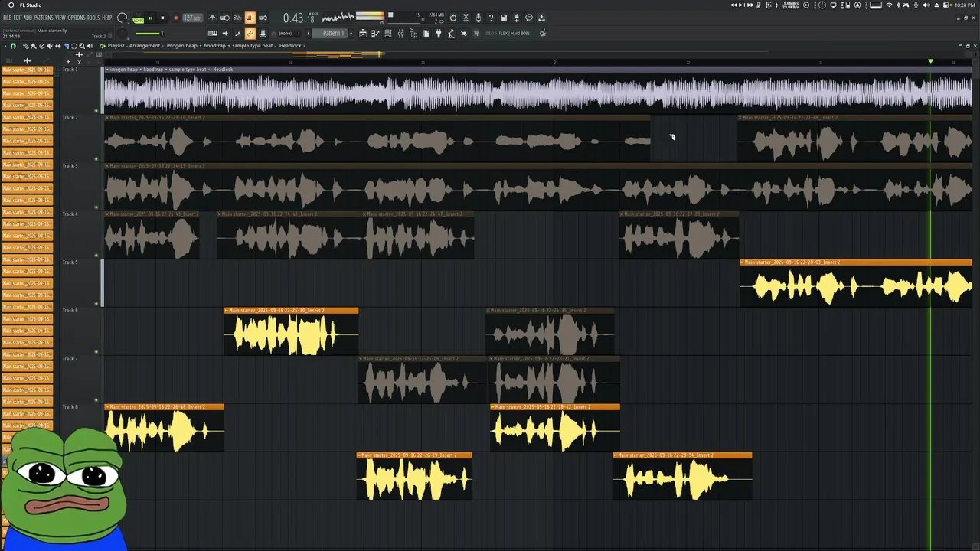Open the Mixer view icon
980x551 pixels.
[x=400, y=34]
